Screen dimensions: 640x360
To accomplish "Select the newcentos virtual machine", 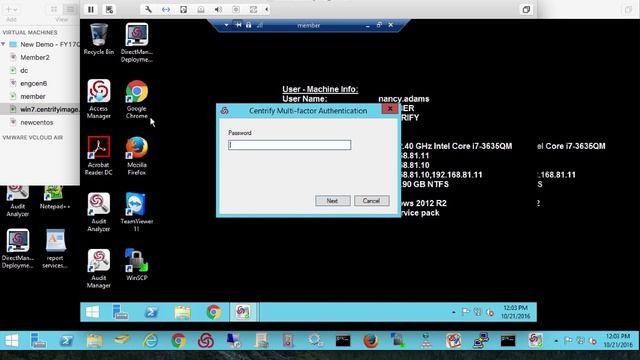I will coord(37,122).
